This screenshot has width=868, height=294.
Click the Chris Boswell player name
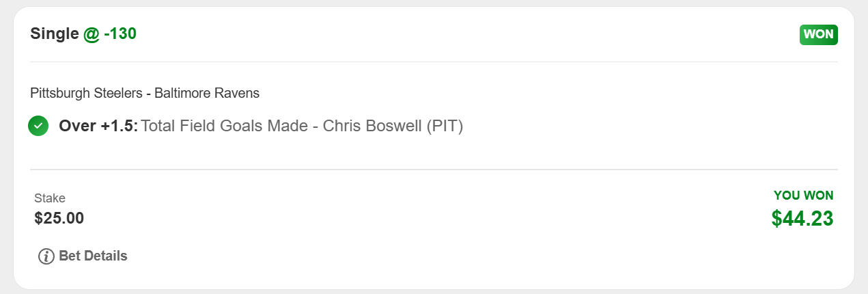click(372, 126)
